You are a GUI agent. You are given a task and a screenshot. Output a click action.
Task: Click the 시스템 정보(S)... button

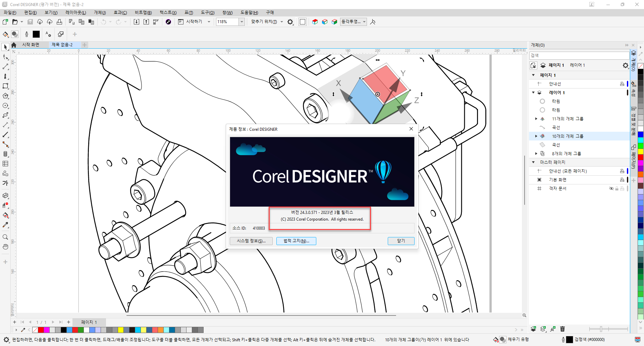tap(251, 241)
